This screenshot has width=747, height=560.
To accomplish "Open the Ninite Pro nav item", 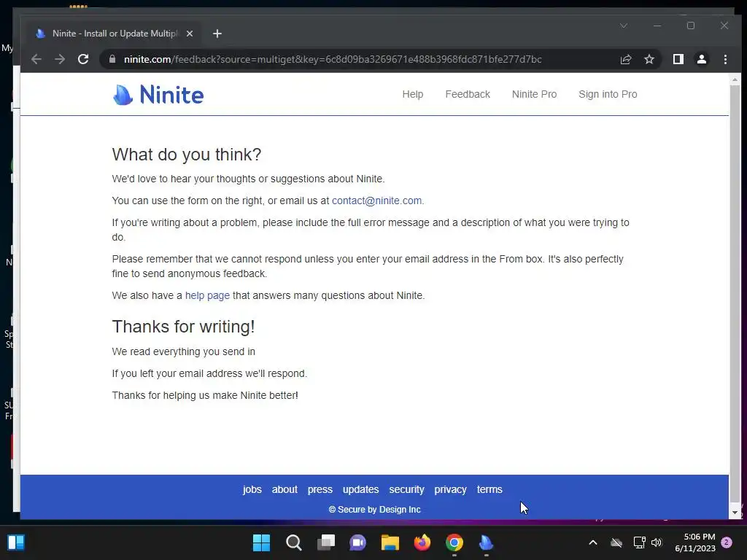I will pos(534,94).
